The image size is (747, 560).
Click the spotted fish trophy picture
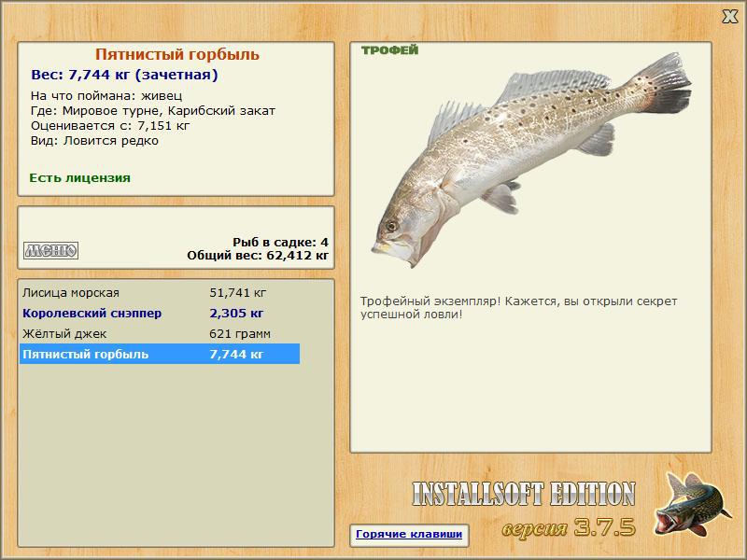click(530, 160)
